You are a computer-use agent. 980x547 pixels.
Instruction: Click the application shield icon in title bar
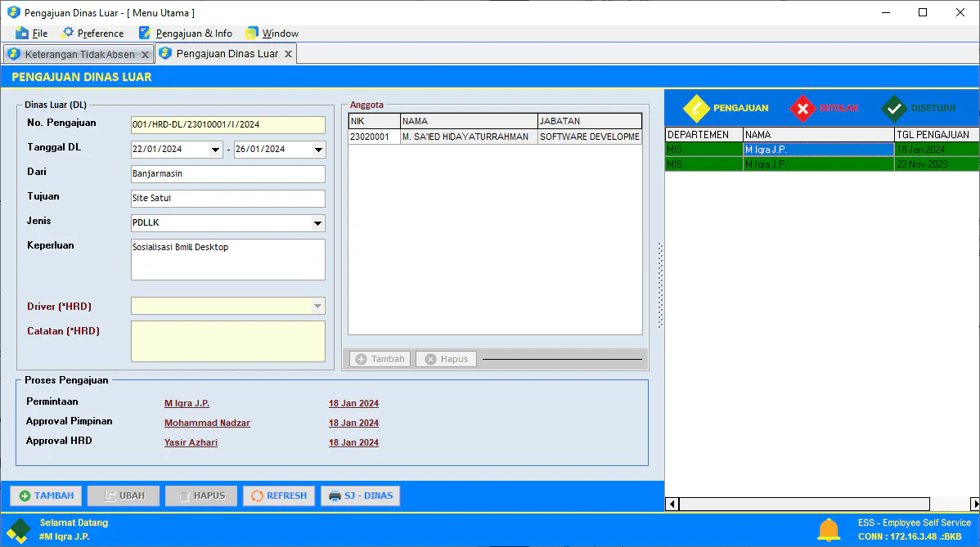(13, 12)
